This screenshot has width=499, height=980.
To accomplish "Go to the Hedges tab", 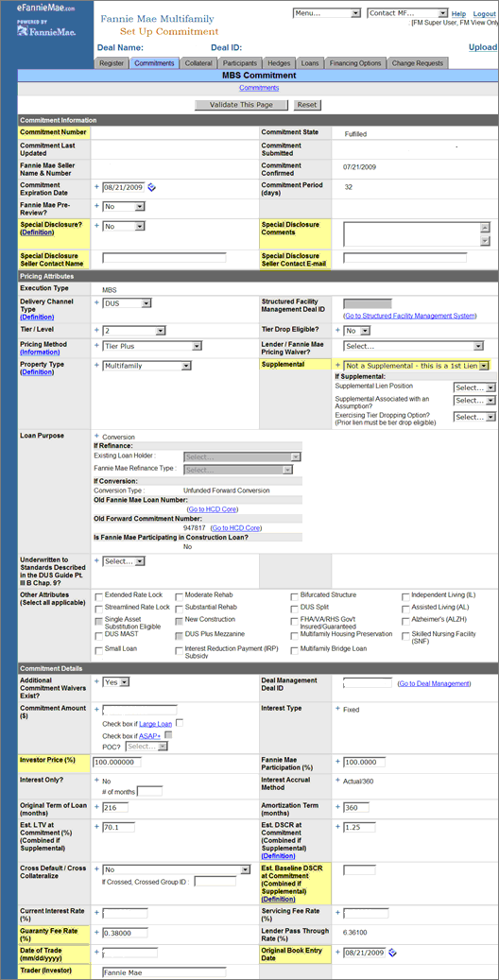I will 279,63.
